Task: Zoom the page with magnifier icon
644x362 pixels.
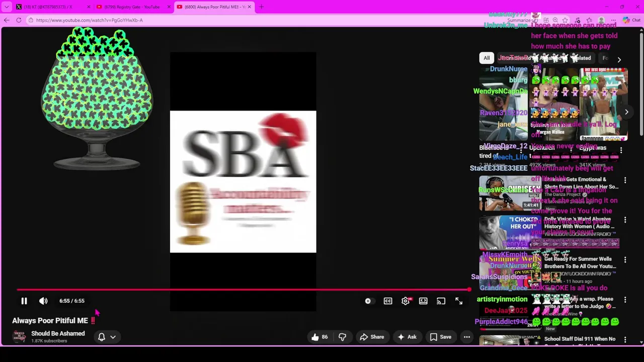Action: pos(555,20)
